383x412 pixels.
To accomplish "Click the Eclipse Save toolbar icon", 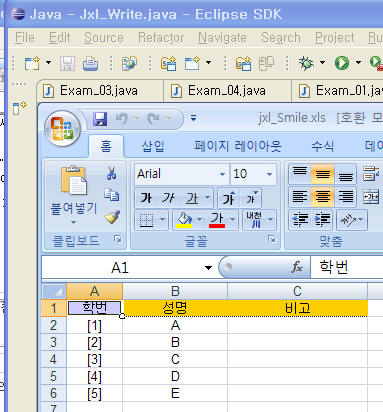I will click(x=67, y=63).
